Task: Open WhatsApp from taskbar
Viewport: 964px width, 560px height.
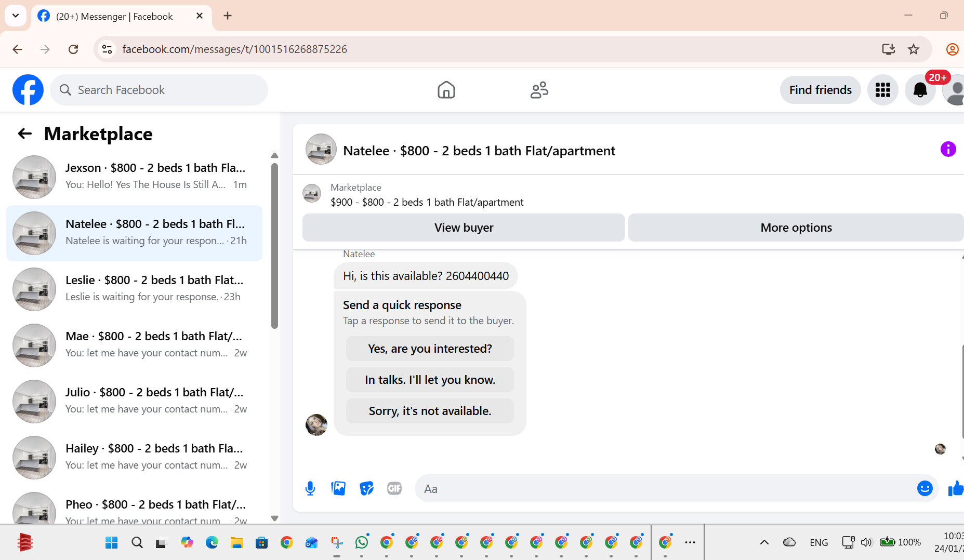Action: [x=362, y=543]
